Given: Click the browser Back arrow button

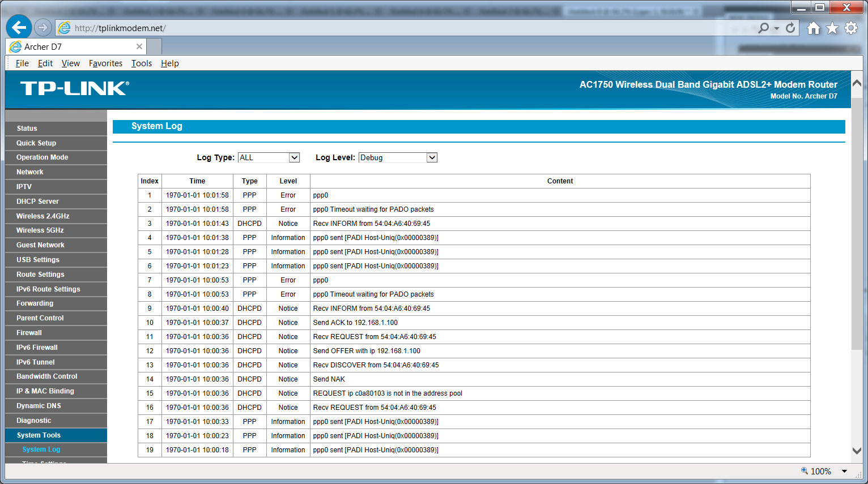Looking at the screenshot, I should [x=19, y=27].
